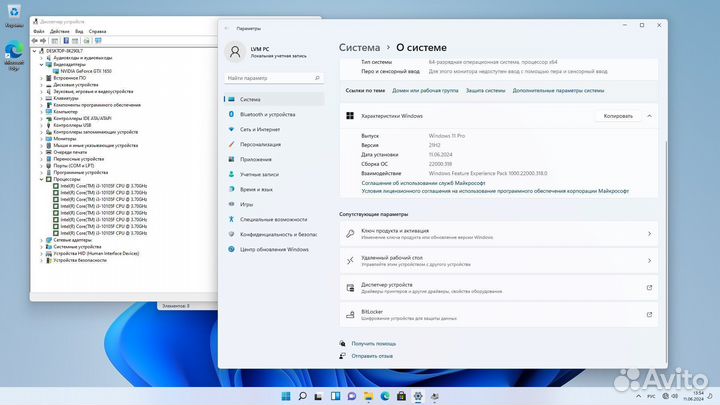This screenshot has width=720, height=405.
Task: Open Справка menu in Device Manager
Action: tap(97, 31)
